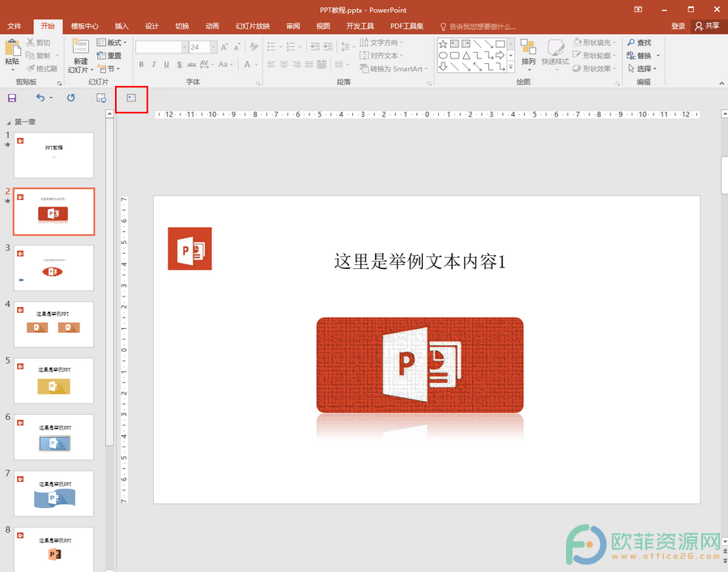Click the New Slide (新建幻灯片) icon
The image size is (728, 572).
click(80, 47)
